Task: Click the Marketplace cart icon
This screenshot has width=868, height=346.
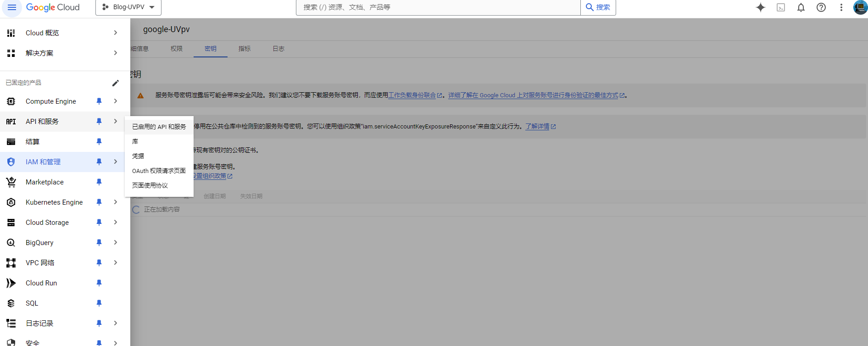Action: 11,182
